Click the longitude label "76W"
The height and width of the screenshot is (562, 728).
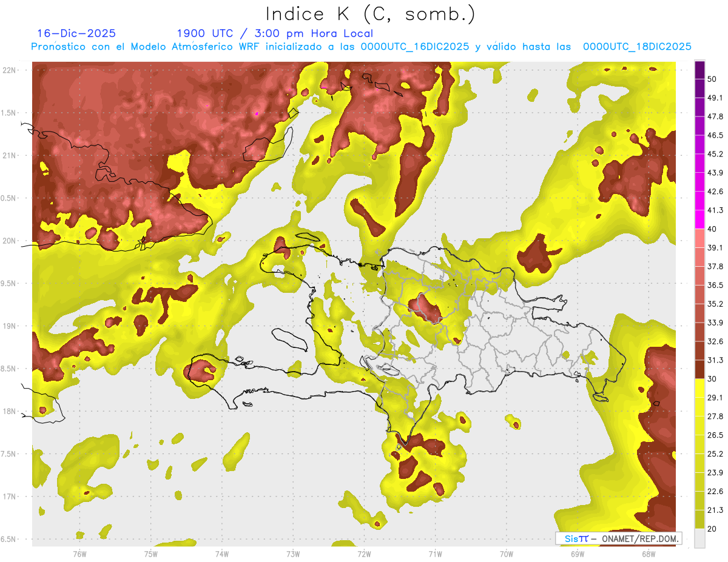(80, 554)
